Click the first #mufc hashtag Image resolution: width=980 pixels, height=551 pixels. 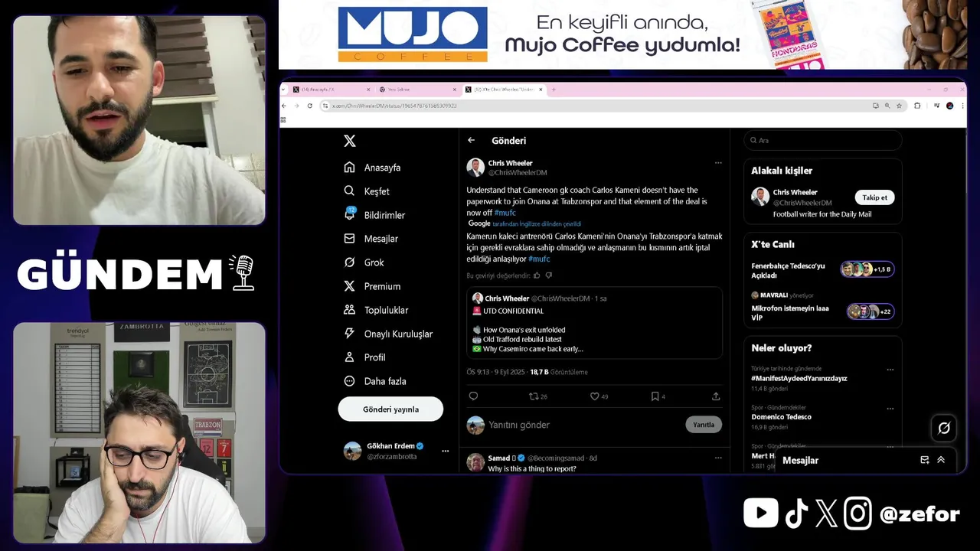(x=505, y=213)
